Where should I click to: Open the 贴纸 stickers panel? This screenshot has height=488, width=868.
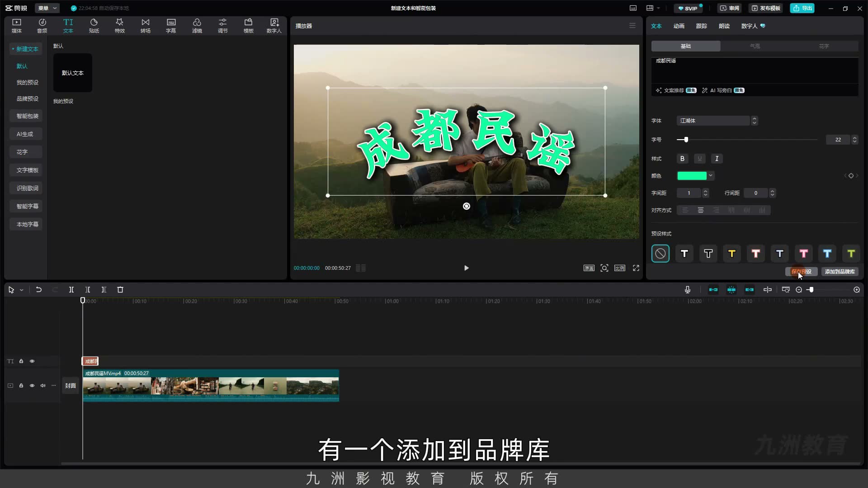coord(94,26)
